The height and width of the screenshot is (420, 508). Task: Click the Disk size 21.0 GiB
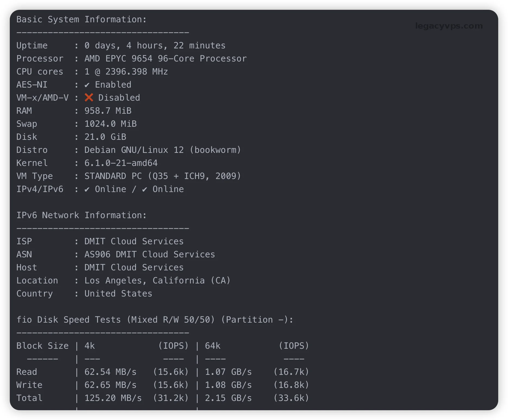[x=105, y=137]
